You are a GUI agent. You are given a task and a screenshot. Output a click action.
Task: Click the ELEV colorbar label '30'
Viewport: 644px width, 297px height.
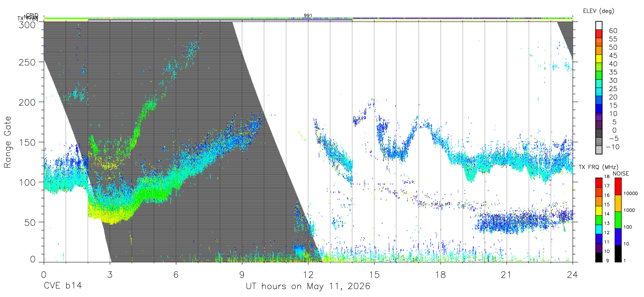pyautogui.click(x=612, y=80)
